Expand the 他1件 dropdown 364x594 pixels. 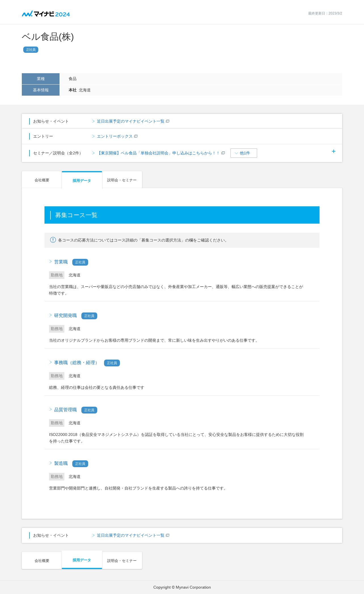point(244,153)
